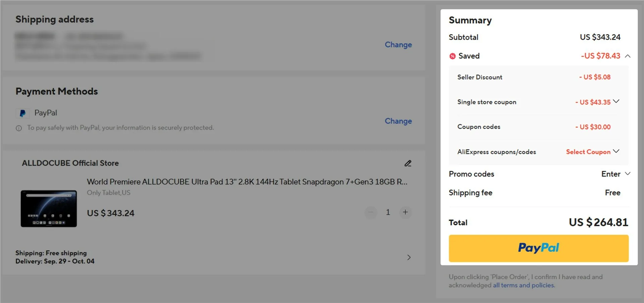The width and height of the screenshot is (644, 303).
Task: Click the Promo codes label
Action: pos(471,174)
